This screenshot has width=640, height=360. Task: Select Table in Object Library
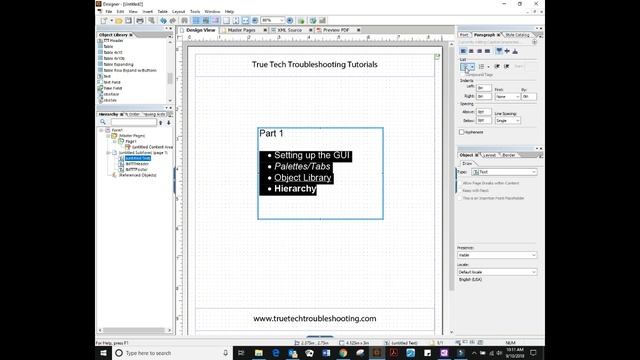(x=109, y=47)
